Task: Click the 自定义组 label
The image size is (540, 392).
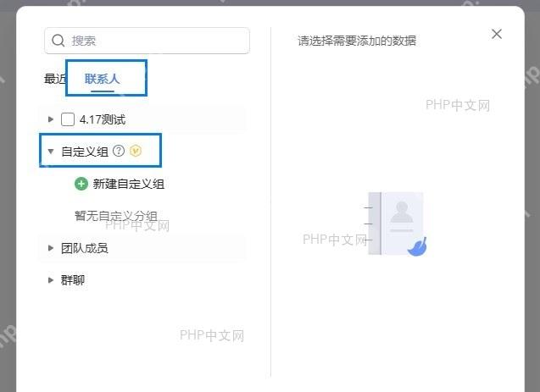Action: pos(85,152)
